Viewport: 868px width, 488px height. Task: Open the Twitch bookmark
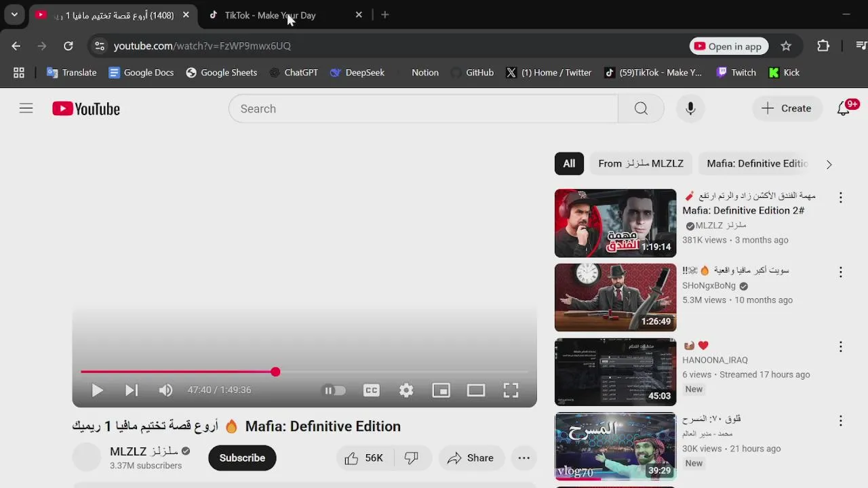pyautogui.click(x=736, y=73)
